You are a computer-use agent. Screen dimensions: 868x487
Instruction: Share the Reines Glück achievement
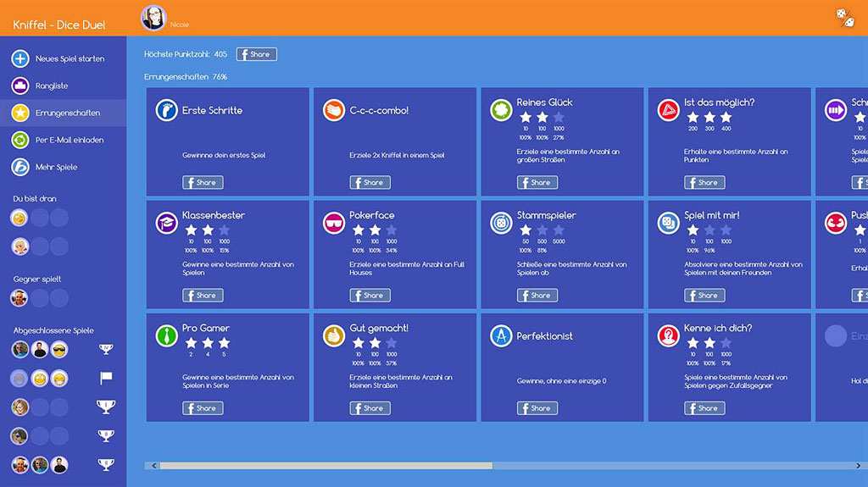click(537, 182)
